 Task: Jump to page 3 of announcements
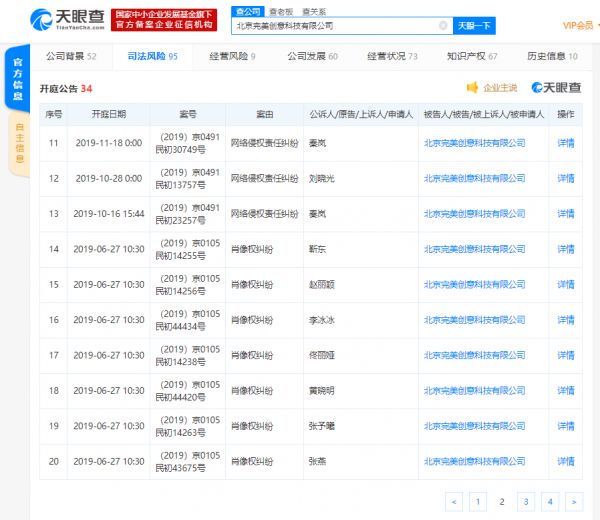click(x=525, y=501)
